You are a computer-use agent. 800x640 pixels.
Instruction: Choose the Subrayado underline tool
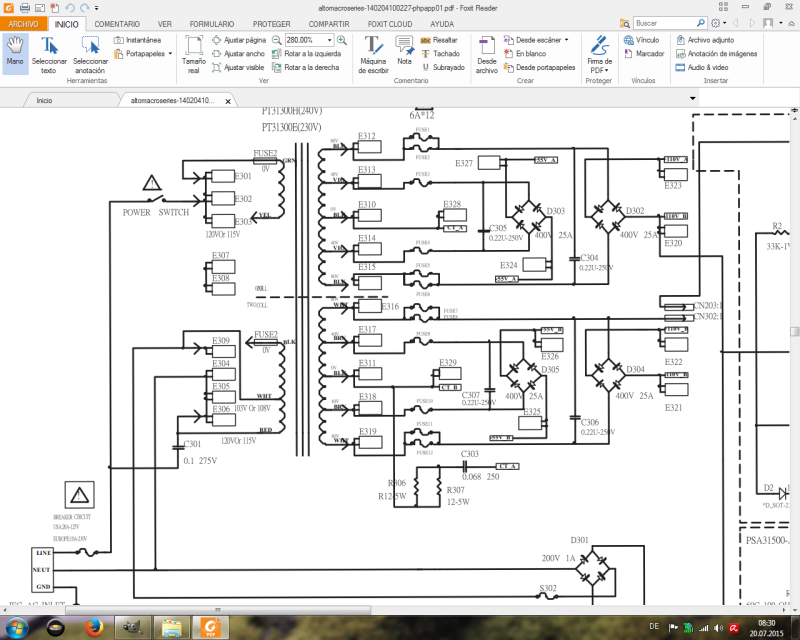tap(443, 67)
